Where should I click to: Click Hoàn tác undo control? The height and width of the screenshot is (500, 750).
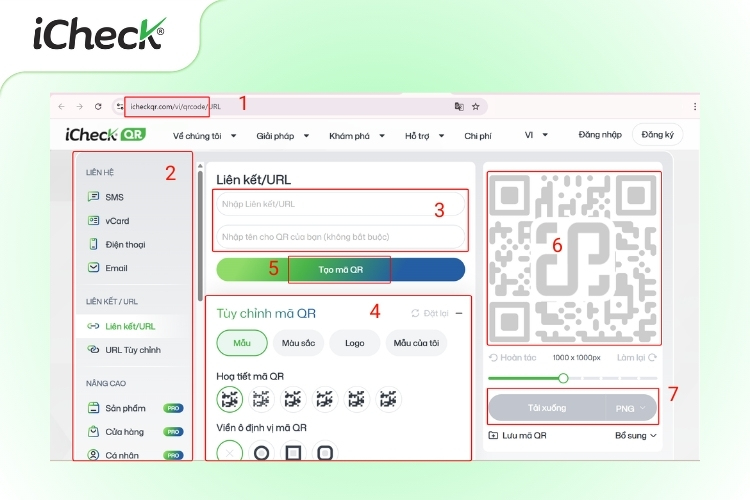point(512,357)
